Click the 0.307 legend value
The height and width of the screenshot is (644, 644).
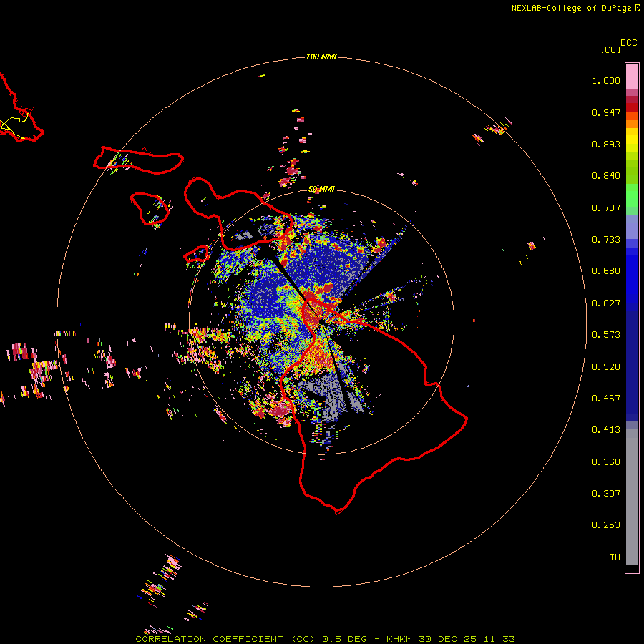click(606, 494)
